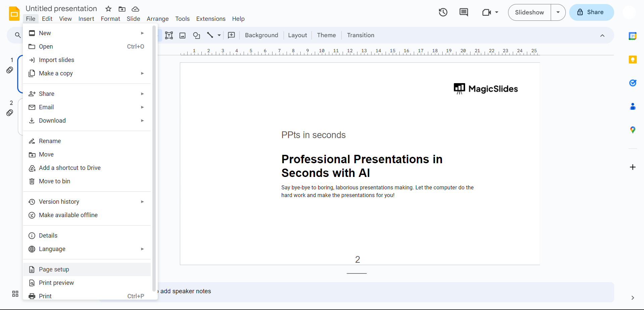Open Google Keep sidebar icon
644x310 pixels.
(633, 60)
